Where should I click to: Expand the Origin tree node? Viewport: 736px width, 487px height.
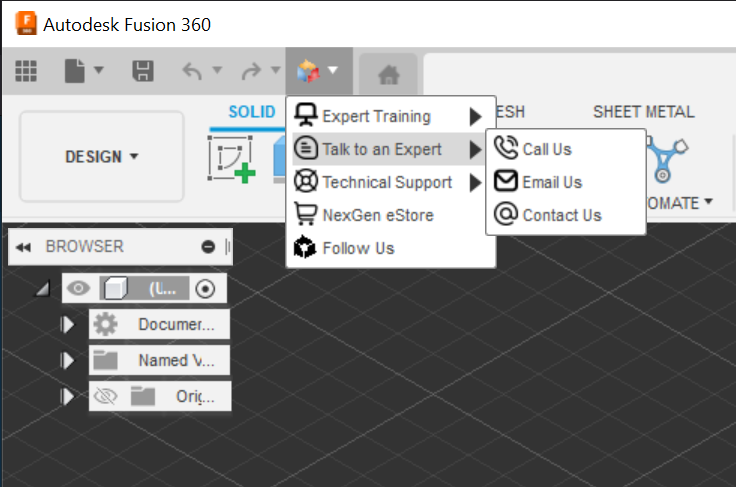(67, 396)
